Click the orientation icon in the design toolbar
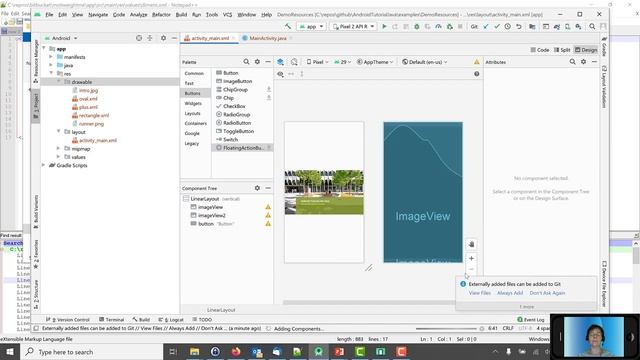The image size is (640, 360). click(x=294, y=62)
